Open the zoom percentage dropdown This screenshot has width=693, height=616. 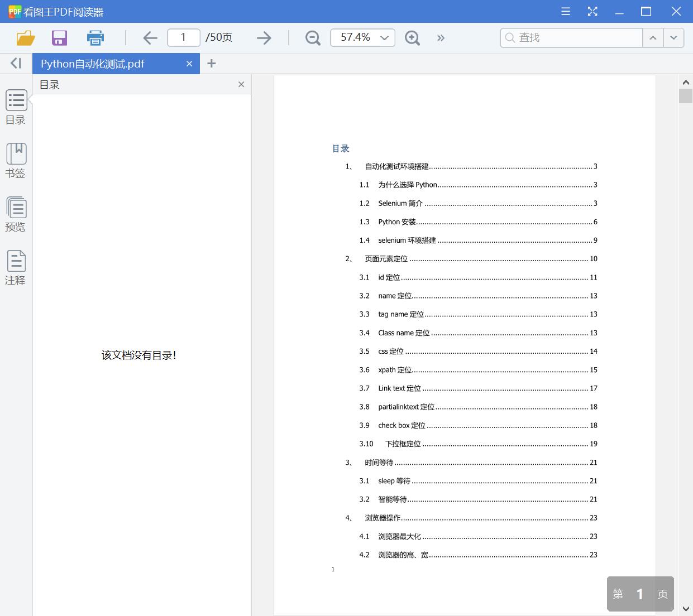pos(384,37)
